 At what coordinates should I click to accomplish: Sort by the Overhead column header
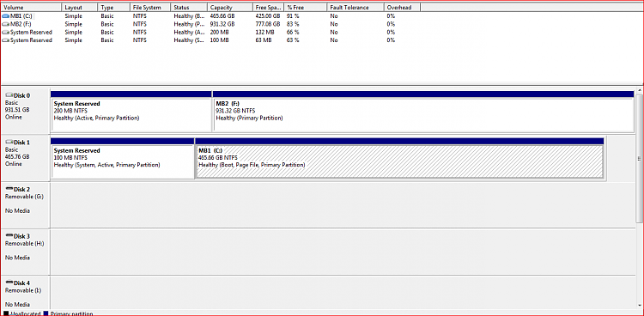(402, 8)
